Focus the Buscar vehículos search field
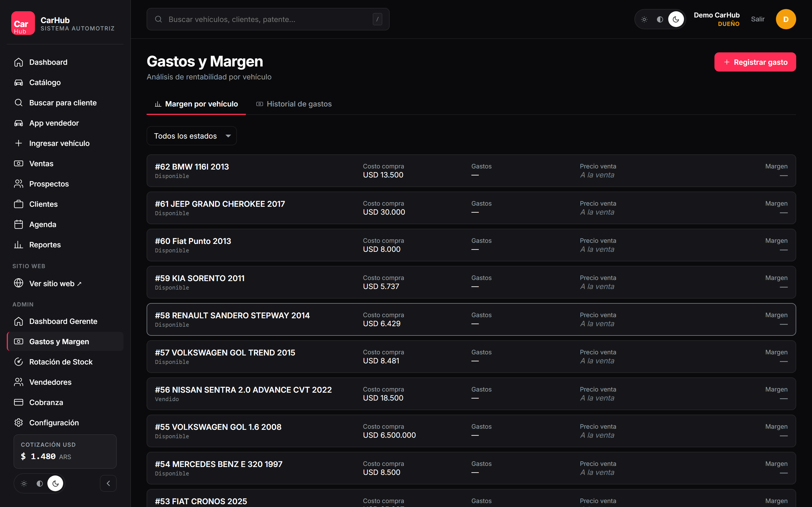The width and height of the screenshot is (812, 507). [x=268, y=19]
